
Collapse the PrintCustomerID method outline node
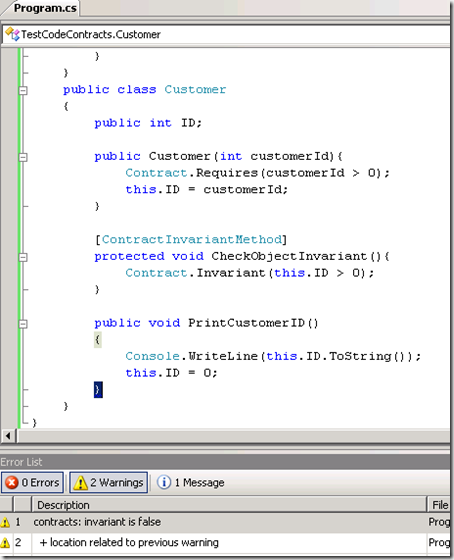23,324
